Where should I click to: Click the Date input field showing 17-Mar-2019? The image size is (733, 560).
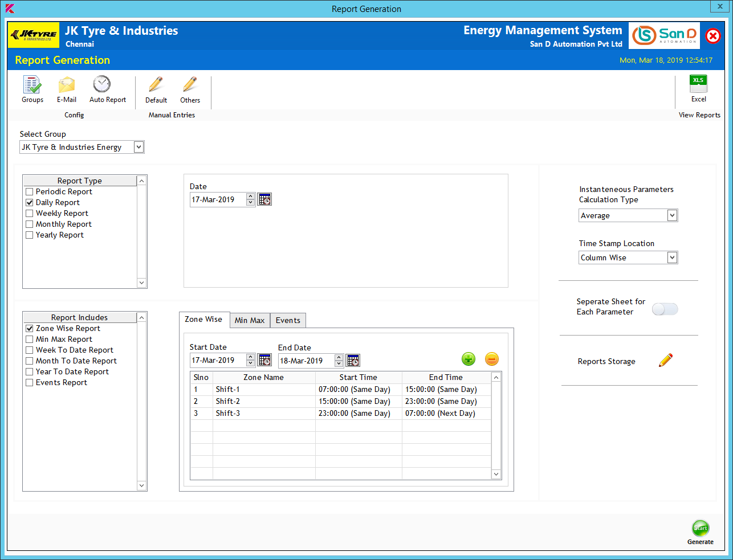(218, 199)
